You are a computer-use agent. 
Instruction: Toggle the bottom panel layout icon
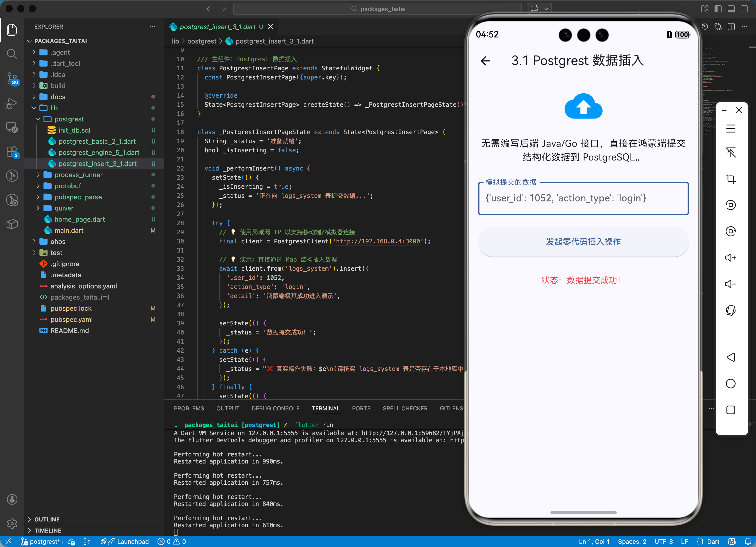click(731, 9)
